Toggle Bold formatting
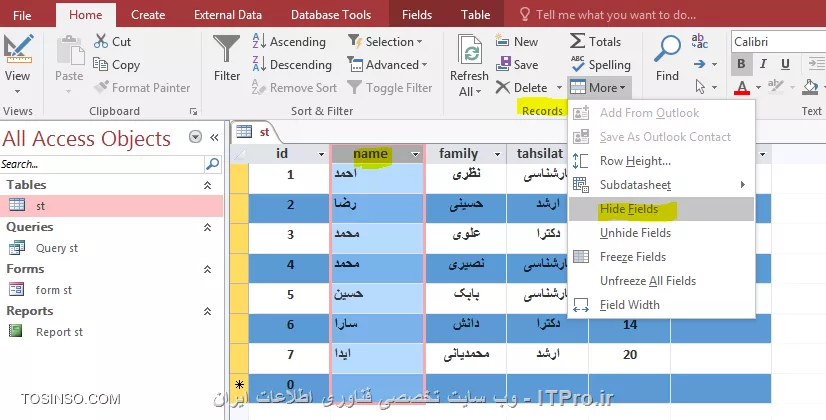826x420 pixels. click(741, 64)
